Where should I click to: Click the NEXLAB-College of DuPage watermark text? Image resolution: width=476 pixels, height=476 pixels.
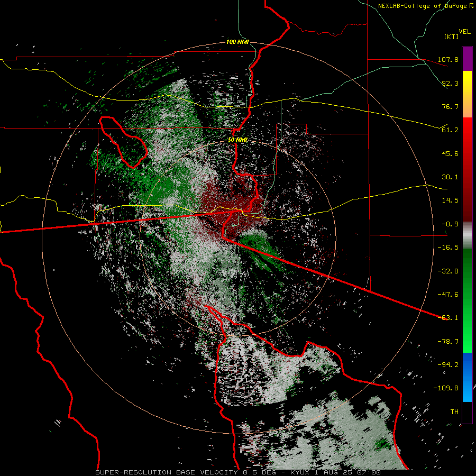tap(425, 6)
